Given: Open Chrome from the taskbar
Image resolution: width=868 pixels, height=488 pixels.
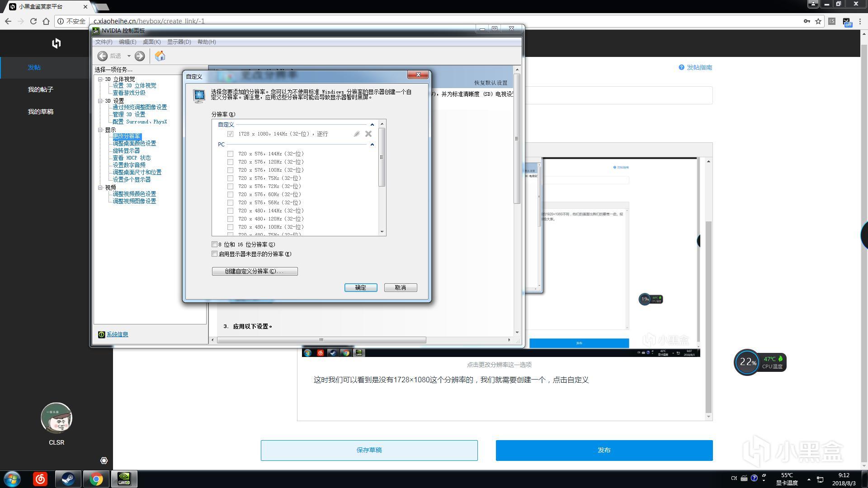Looking at the screenshot, I should click(96, 479).
